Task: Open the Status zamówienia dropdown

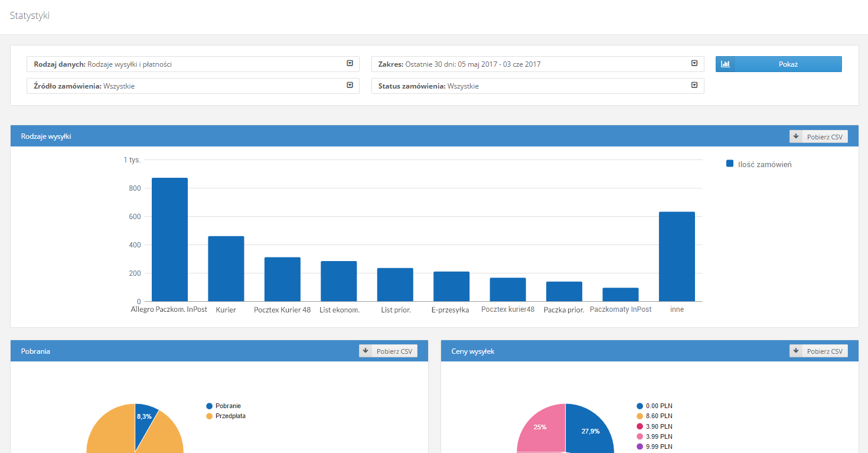Action: [538, 86]
